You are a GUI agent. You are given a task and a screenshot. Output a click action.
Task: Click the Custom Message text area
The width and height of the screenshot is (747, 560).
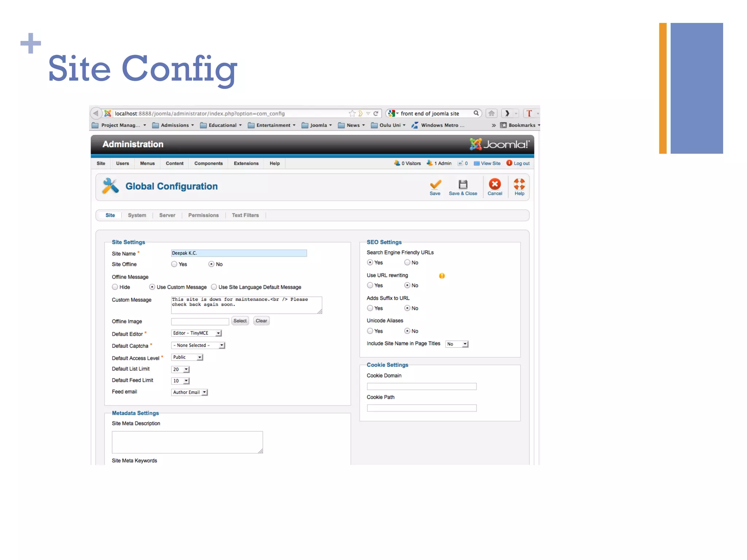click(x=247, y=305)
